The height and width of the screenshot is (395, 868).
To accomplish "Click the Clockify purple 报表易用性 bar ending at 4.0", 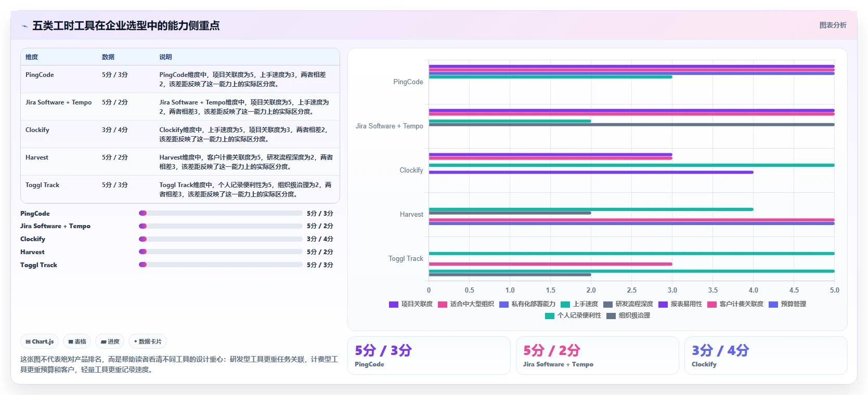I will (591, 172).
